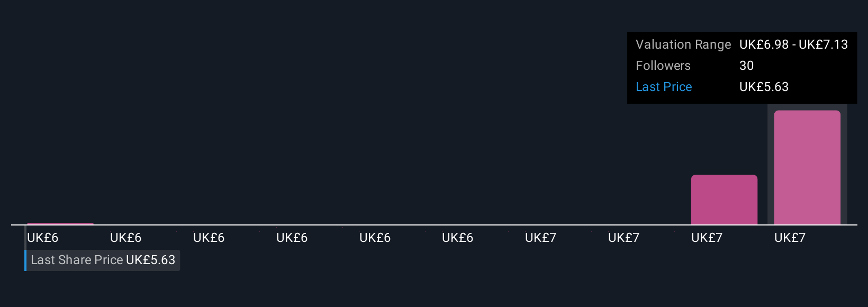The image size is (868, 307).
Task: Click the rightmost UK£7 axis label
Action: pyautogui.click(x=790, y=238)
